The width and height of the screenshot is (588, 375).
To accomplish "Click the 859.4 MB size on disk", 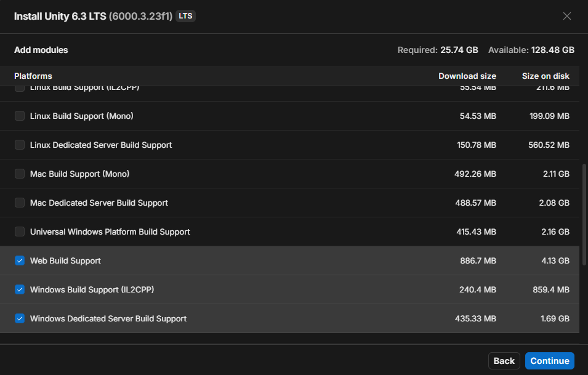I will pyautogui.click(x=551, y=289).
